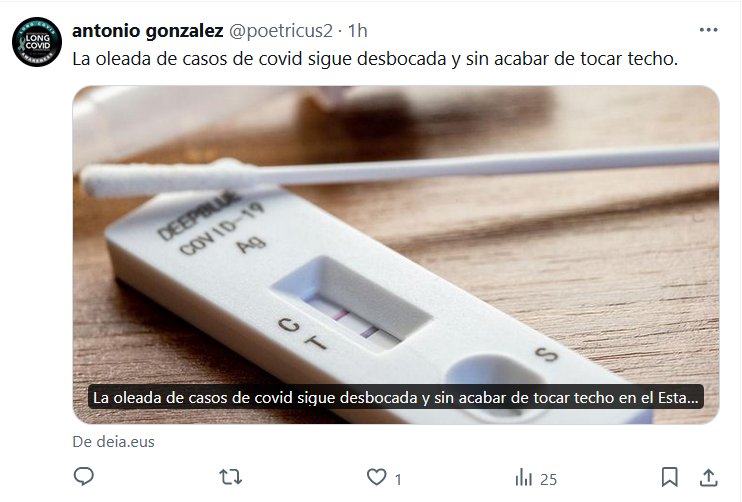Open the reply icon under the tweet
The image size is (742, 502).
(x=84, y=476)
